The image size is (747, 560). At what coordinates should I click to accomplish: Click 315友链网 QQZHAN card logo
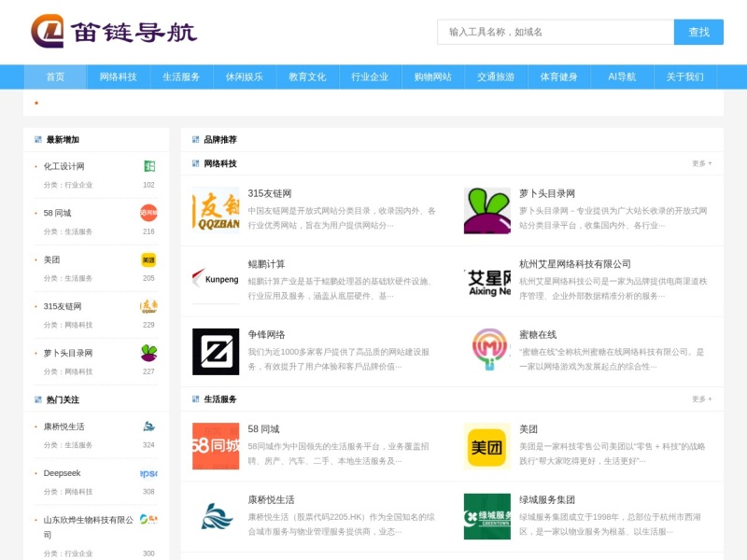coord(216,211)
